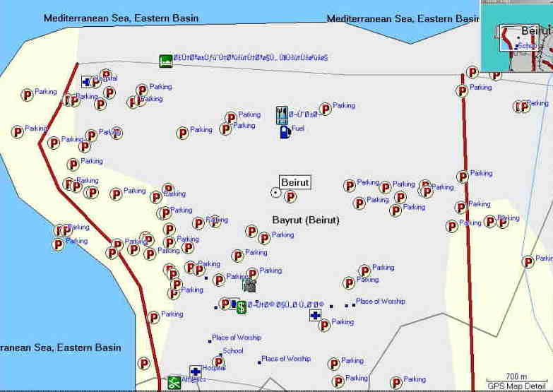
Task: Click the green lodging bed icon
Action: 166,61
